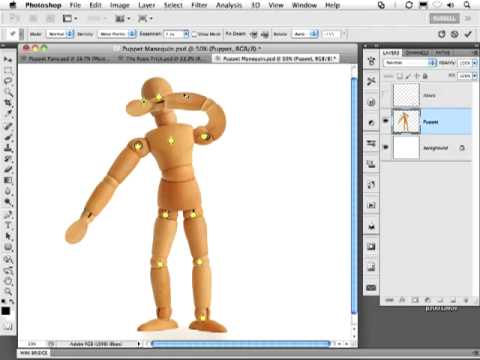
Task: Open the Screen Mode dropdown
Action: 145,19
